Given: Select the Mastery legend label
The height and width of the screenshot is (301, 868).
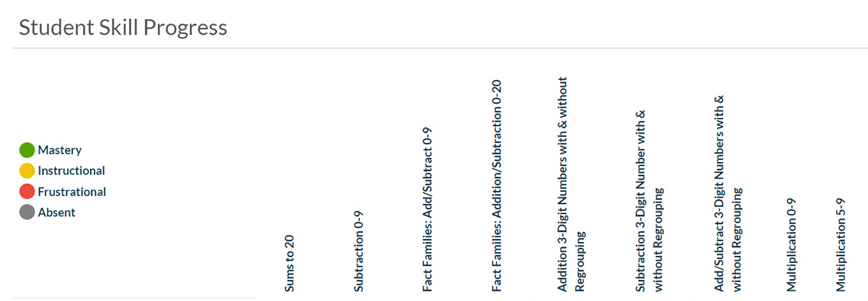Looking at the screenshot, I should [x=60, y=150].
